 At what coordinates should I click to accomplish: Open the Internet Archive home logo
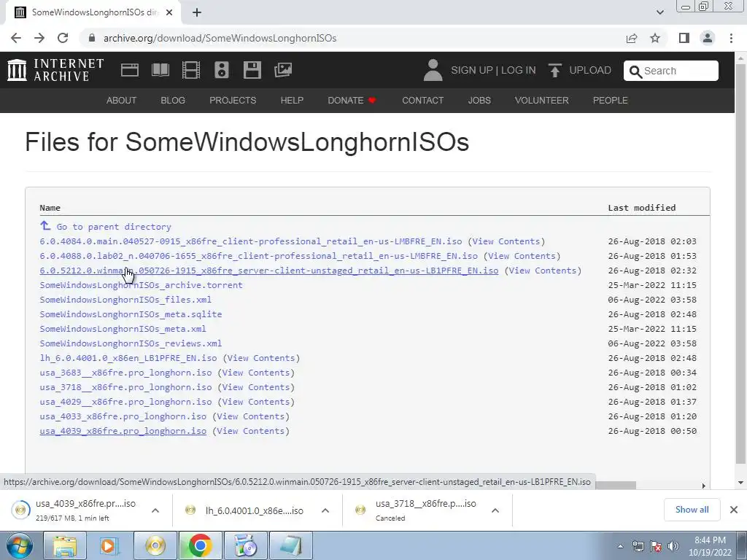[55, 70]
